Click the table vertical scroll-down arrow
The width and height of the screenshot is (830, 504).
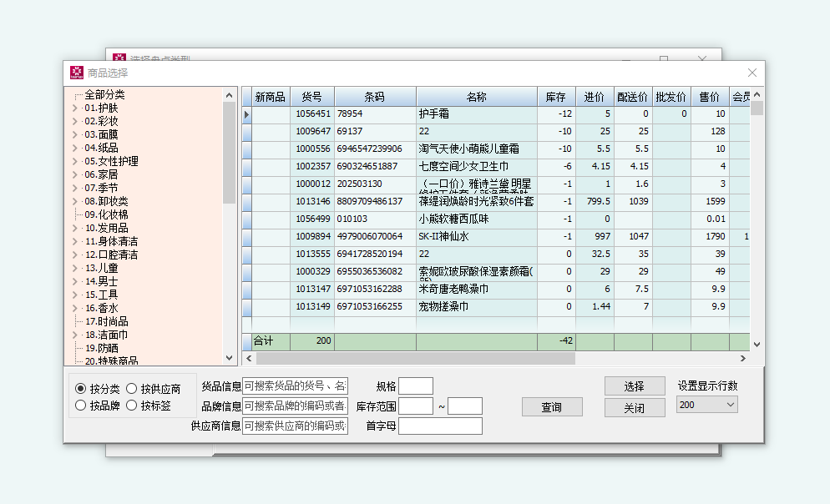(757, 345)
